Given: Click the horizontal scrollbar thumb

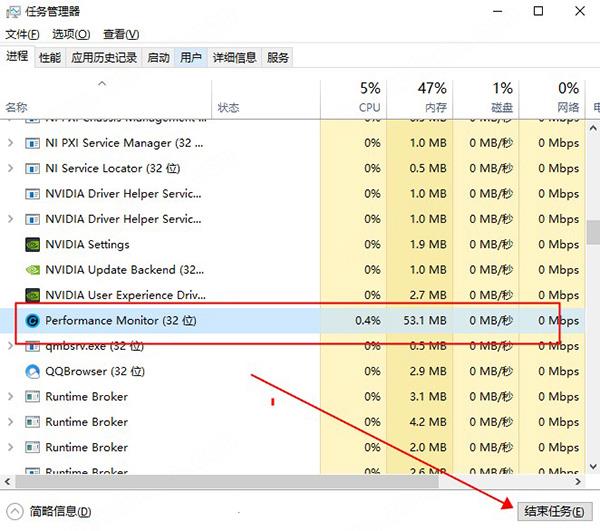Looking at the screenshot, I should point(227,482).
